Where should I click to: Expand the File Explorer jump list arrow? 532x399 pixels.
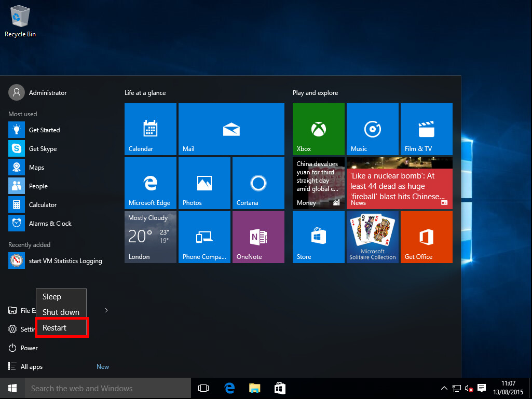tap(106, 310)
